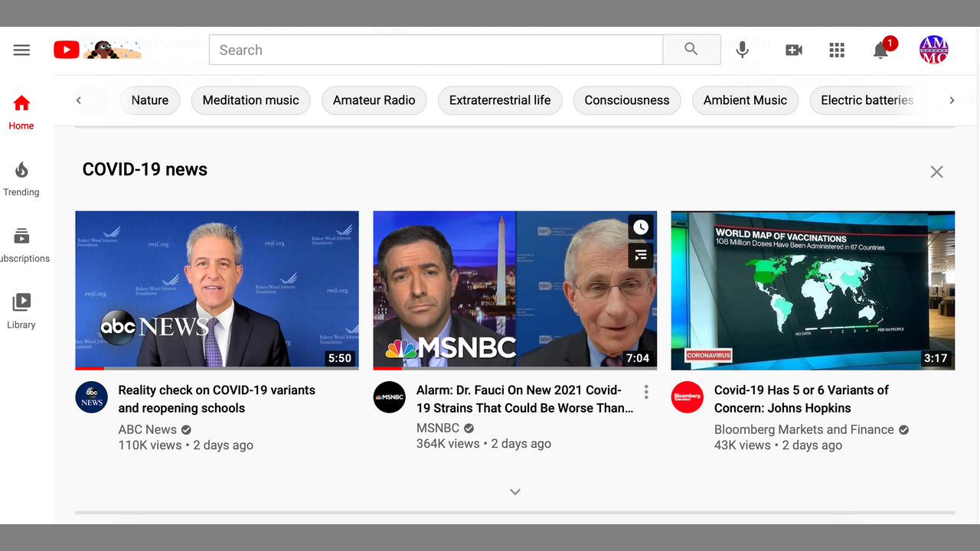
Task: Open 'Reality check on COVID-19 variants' title
Action: click(x=217, y=399)
